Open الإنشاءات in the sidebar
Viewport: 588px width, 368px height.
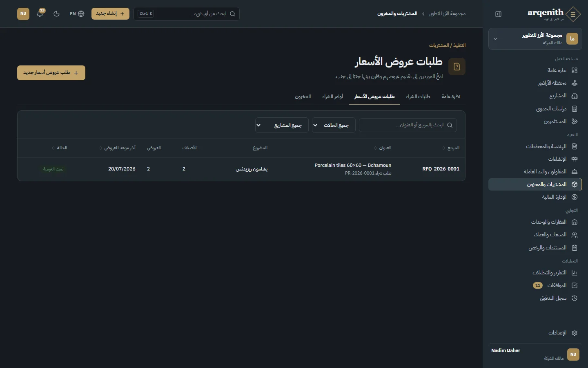535,159
